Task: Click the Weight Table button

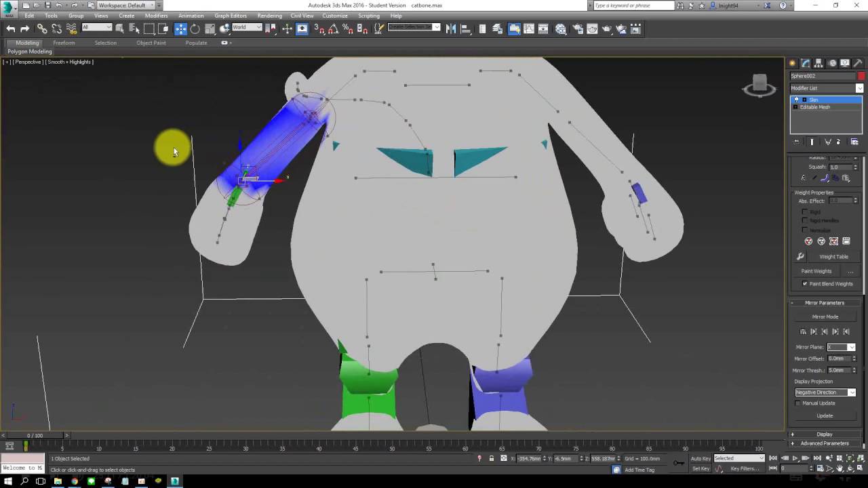Action: point(833,257)
